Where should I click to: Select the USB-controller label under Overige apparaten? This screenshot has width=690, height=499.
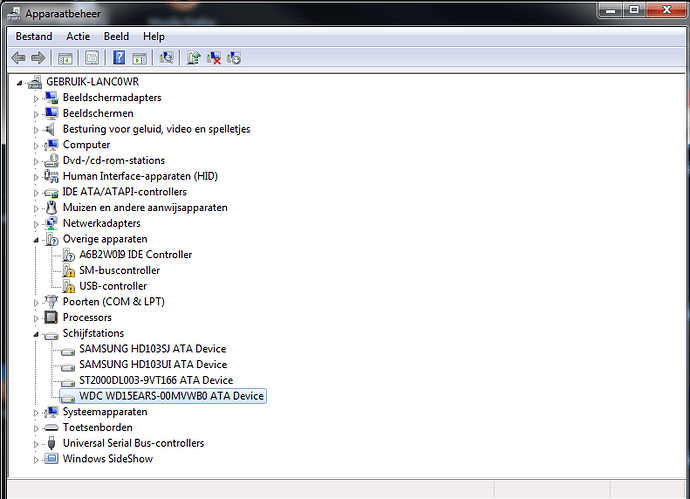[113, 286]
